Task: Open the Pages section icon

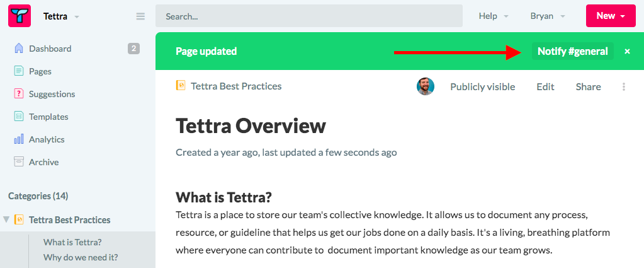Action: pyautogui.click(x=19, y=71)
